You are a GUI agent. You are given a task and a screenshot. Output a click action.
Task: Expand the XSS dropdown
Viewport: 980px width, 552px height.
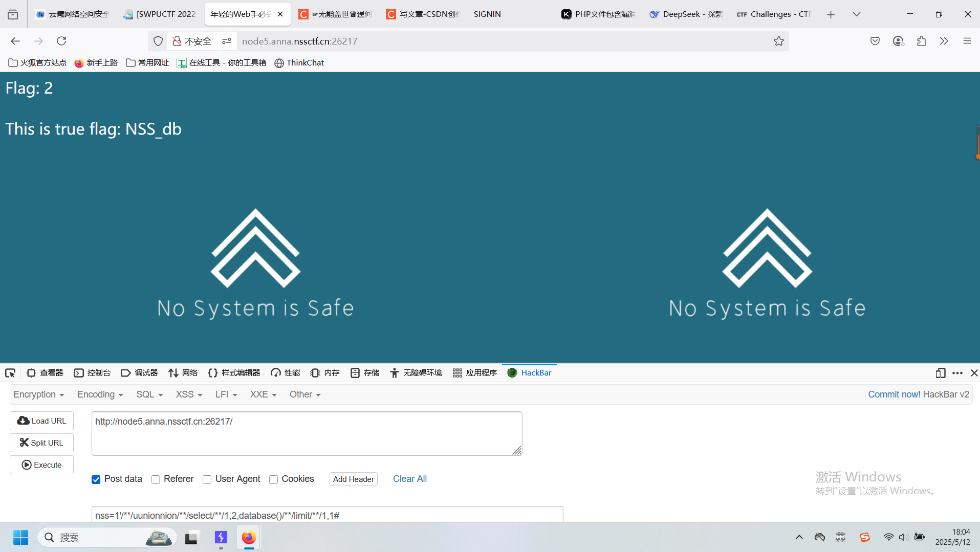coord(189,394)
